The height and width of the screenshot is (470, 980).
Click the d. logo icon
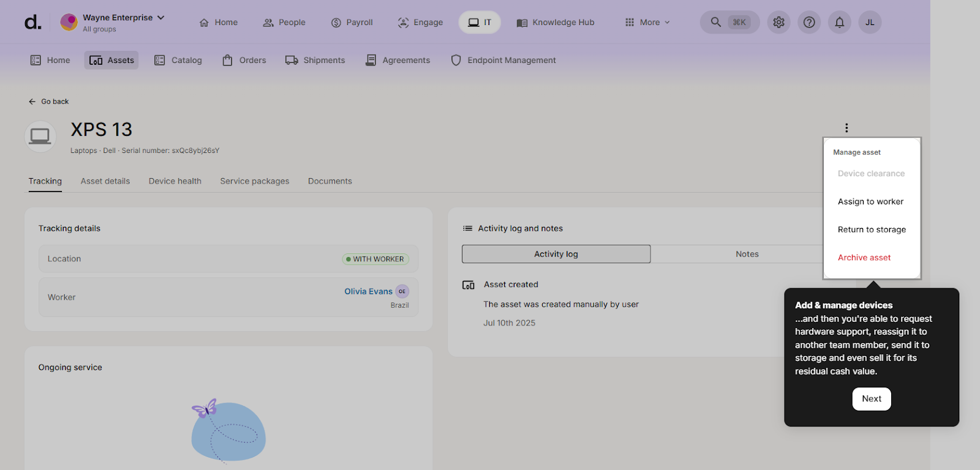33,23
